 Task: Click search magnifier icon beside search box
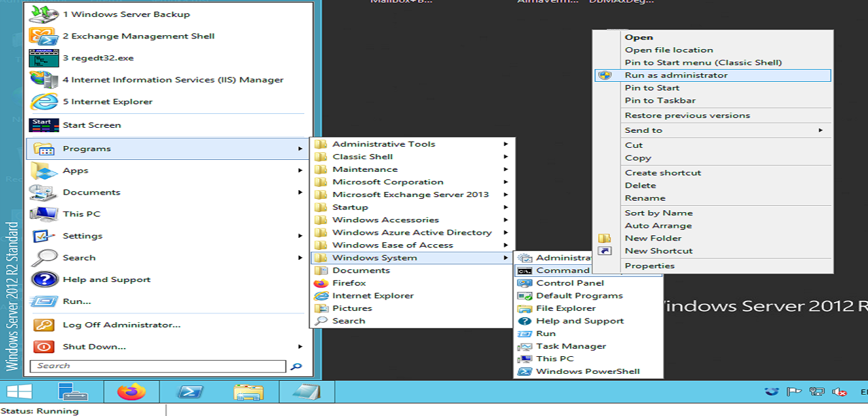pos(295,366)
